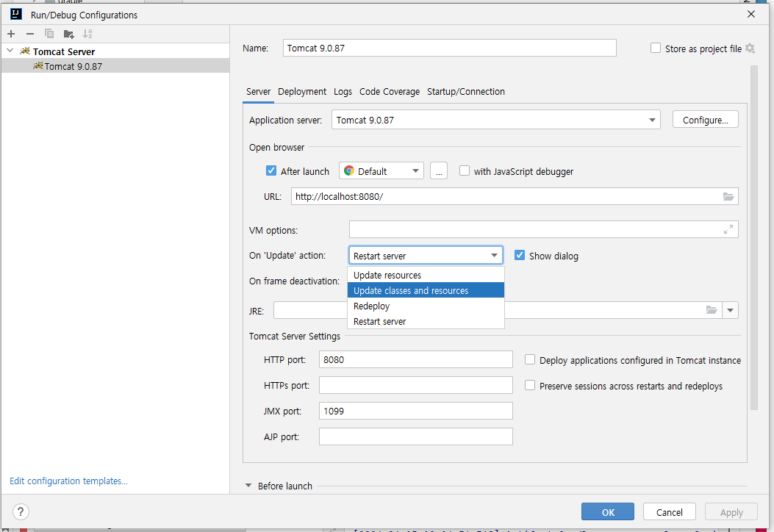Click the On 'Update' action combo box
Image resolution: width=774 pixels, height=532 pixels.
click(x=426, y=255)
